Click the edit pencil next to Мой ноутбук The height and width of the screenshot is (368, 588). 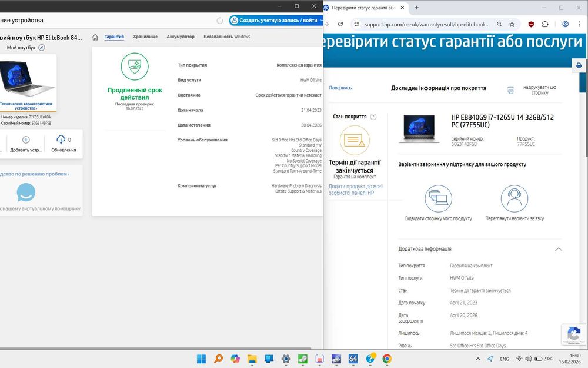point(42,48)
